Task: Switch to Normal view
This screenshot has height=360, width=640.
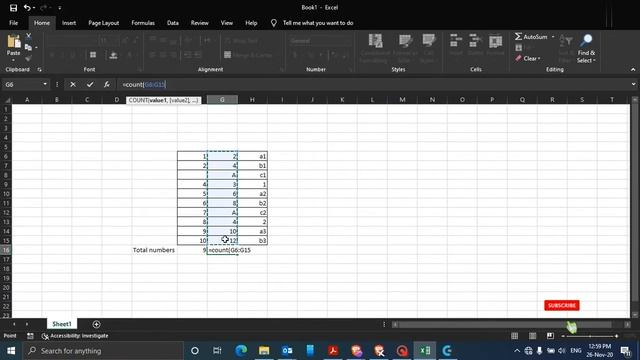Action: pos(514,336)
